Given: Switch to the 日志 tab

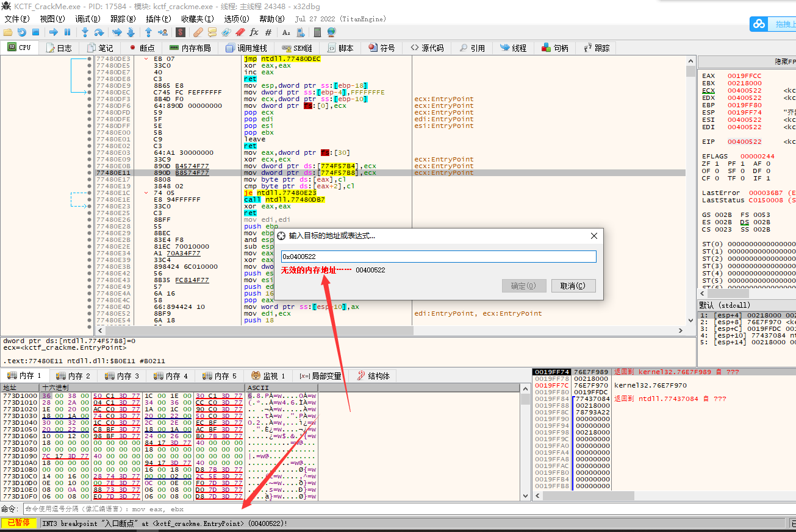Looking at the screenshot, I should click(x=59, y=48).
